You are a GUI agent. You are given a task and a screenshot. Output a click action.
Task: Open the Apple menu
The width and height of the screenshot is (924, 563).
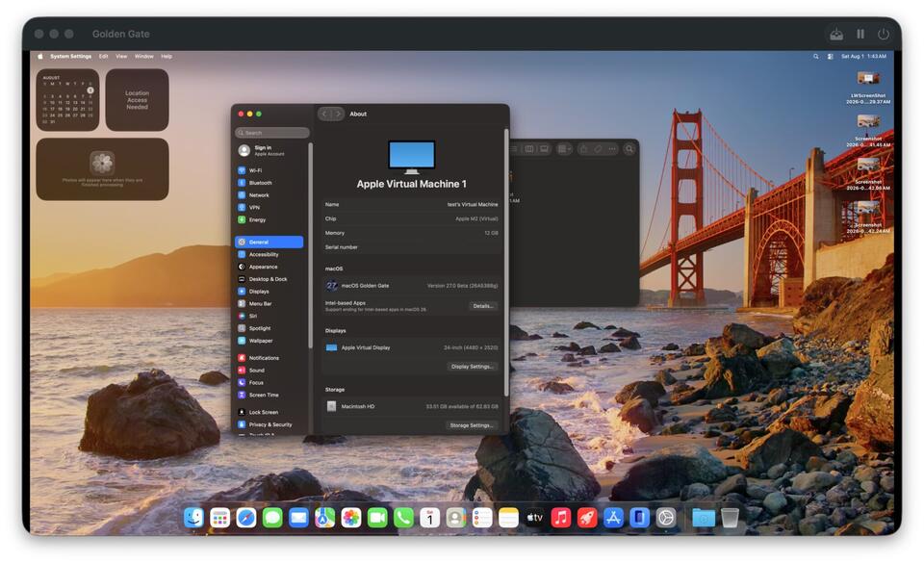(40, 57)
